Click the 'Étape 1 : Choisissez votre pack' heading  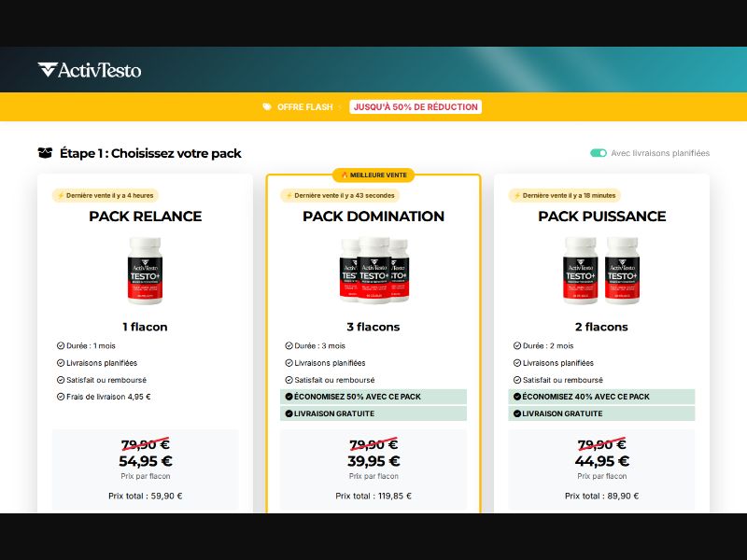tap(150, 153)
